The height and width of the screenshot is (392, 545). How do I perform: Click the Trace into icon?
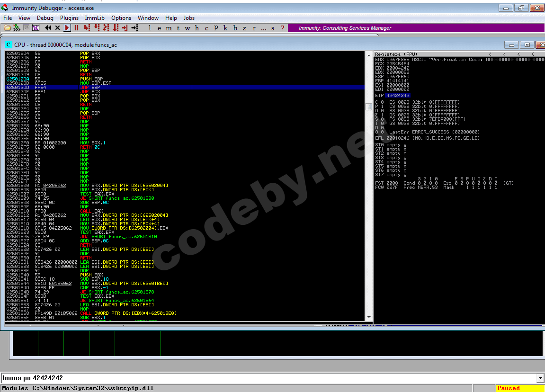[x=106, y=28]
